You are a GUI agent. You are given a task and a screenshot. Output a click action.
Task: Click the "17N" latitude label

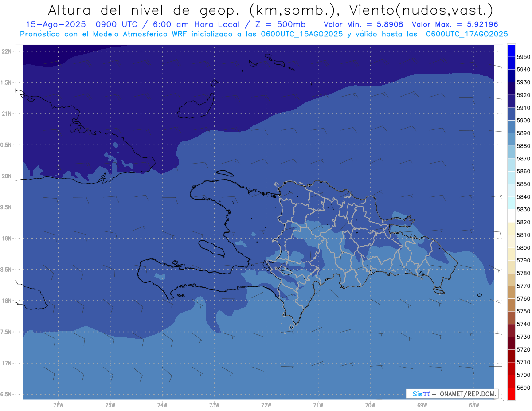[6, 363]
